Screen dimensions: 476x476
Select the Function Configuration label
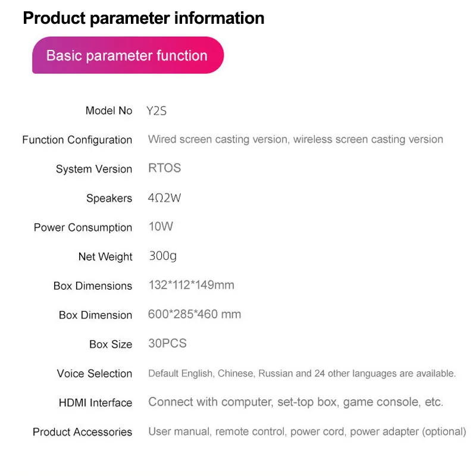(x=77, y=140)
